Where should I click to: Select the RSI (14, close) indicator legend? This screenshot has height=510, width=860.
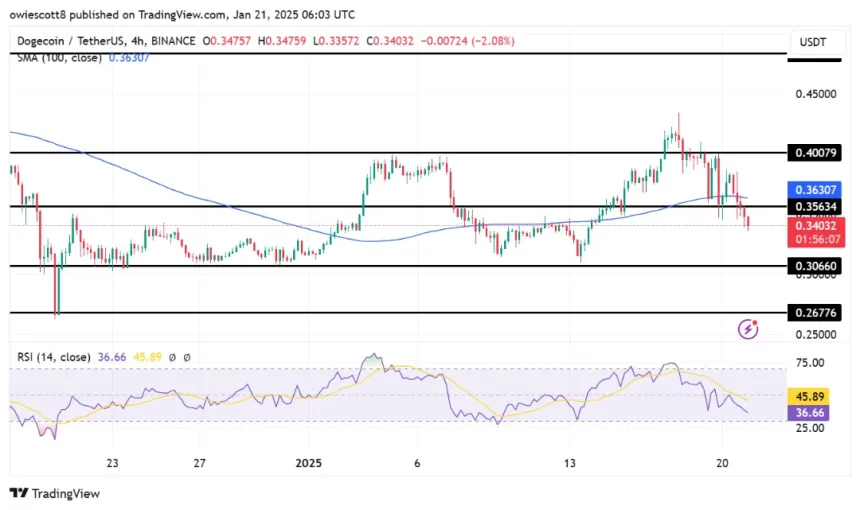(x=52, y=356)
